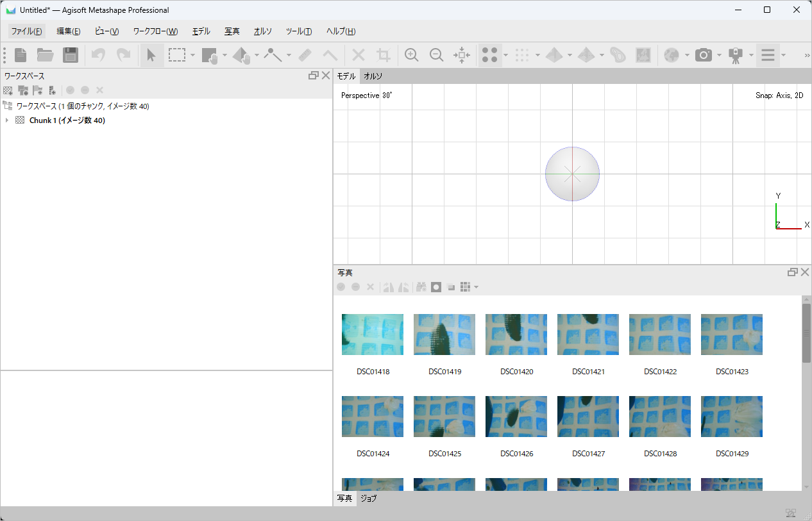Click the Add Photos icon in Workspace
The image size is (812, 521).
tap(23, 90)
